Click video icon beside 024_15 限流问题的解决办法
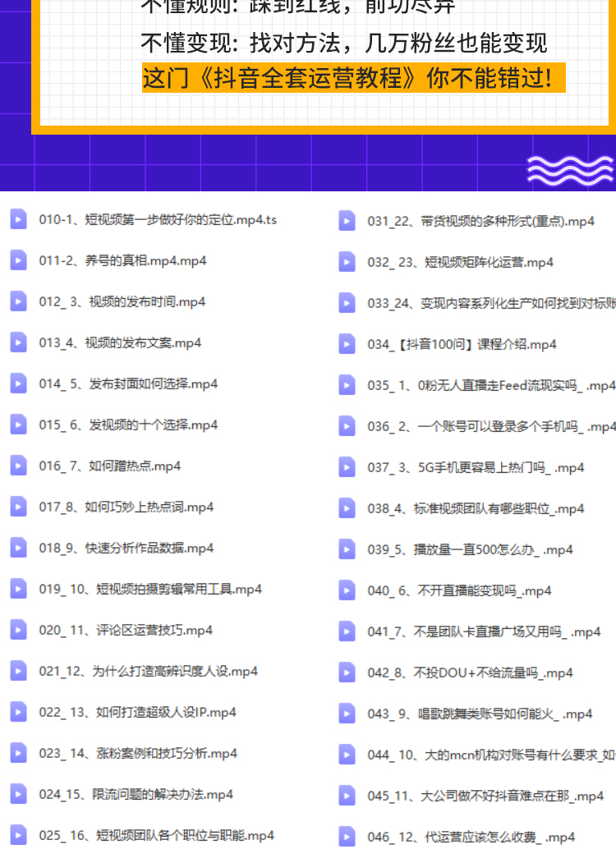The width and height of the screenshot is (616, 863). 18,794
